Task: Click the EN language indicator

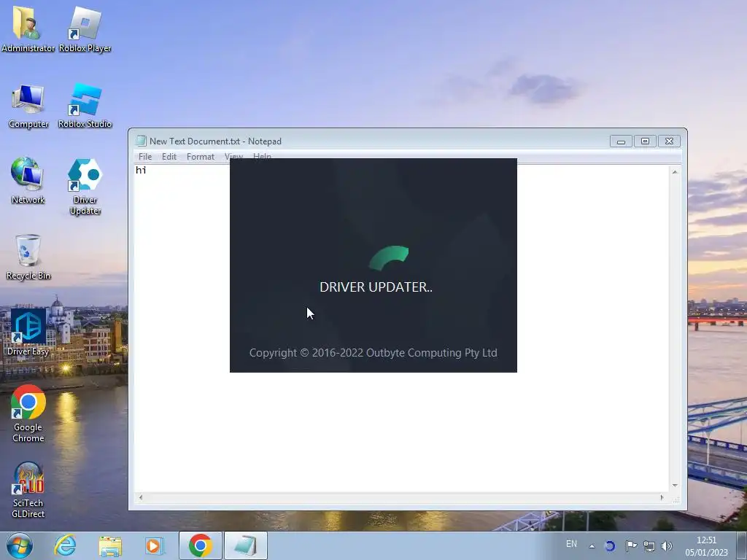Action: 571,544
